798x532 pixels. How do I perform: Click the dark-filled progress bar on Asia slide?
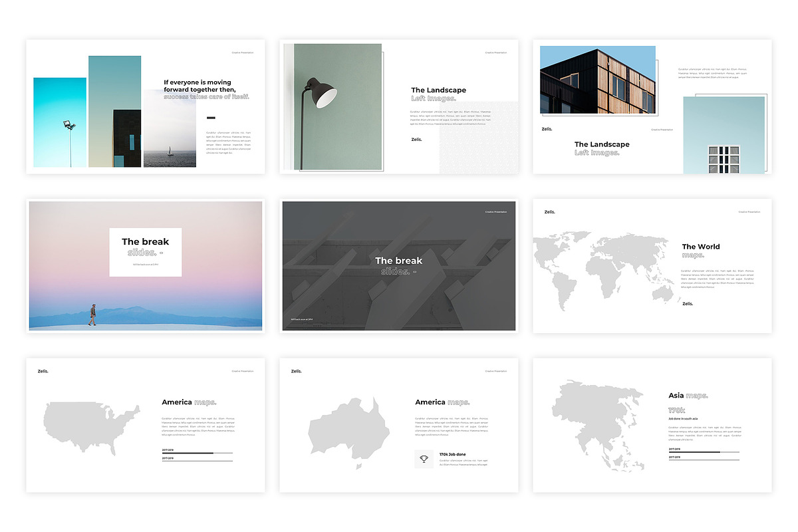(704, 452)
